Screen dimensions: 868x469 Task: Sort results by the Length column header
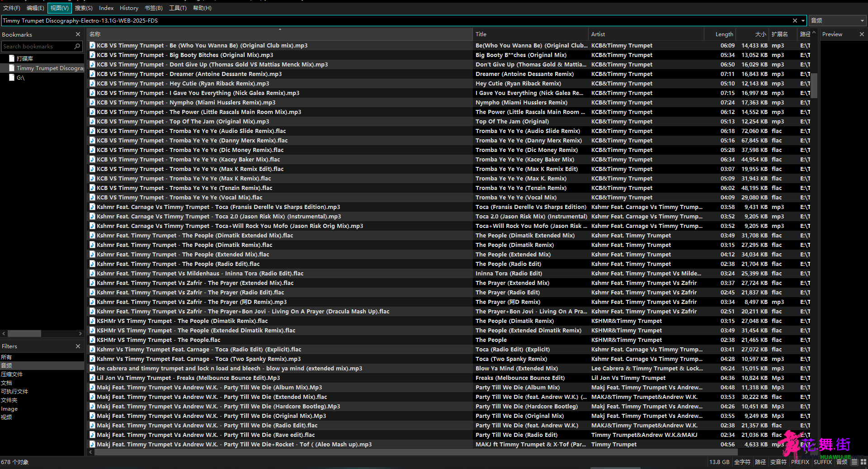(721, 34)
